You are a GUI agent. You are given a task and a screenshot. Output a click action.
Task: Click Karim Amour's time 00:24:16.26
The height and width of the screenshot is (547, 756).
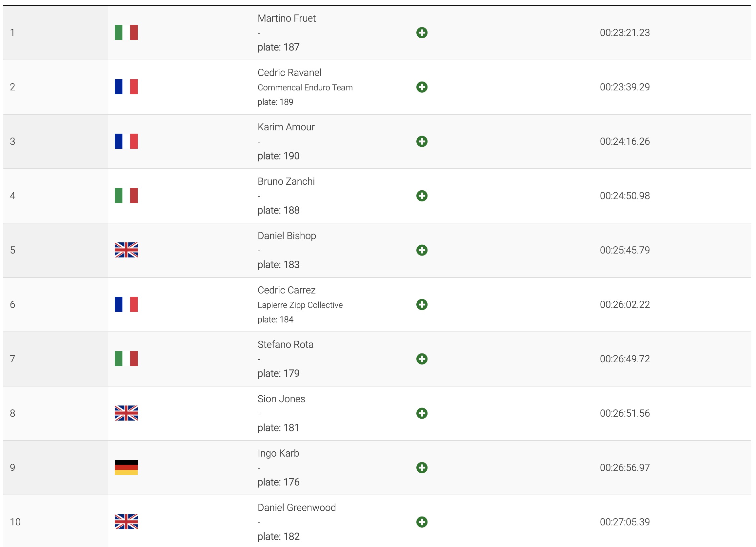tap(625, 141)
